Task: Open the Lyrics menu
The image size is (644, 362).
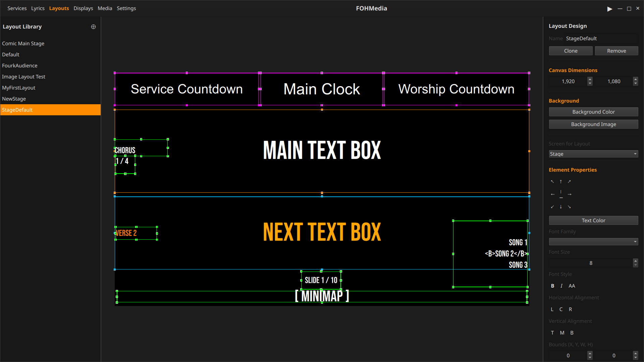Action: pos(38,8)
